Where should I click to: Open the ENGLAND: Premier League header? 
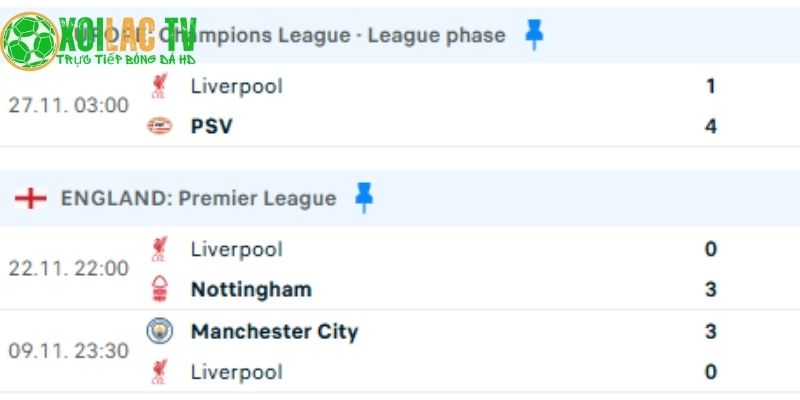coord(198,198)
